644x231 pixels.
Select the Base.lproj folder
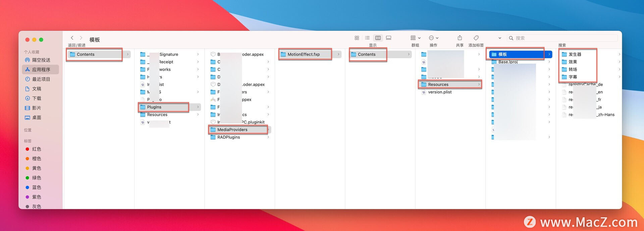(x=521, y=62)
